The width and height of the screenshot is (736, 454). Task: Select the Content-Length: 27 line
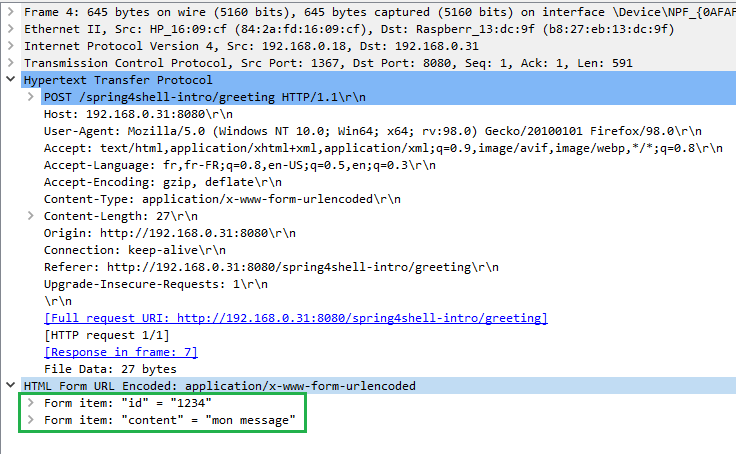pyautogui.click(x=121, y=216)
